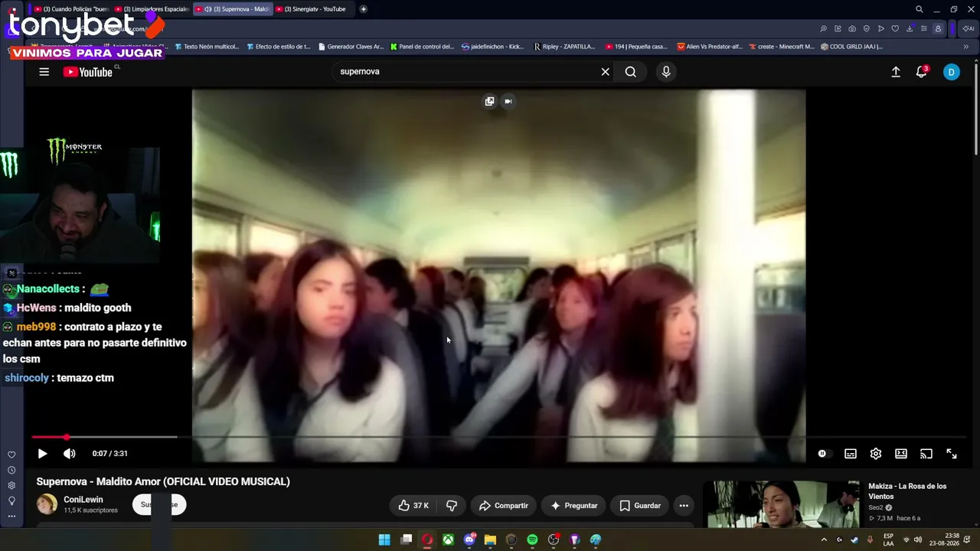
Task: Open the ESP LAA language switcher
Action: [x=888, y=540]
